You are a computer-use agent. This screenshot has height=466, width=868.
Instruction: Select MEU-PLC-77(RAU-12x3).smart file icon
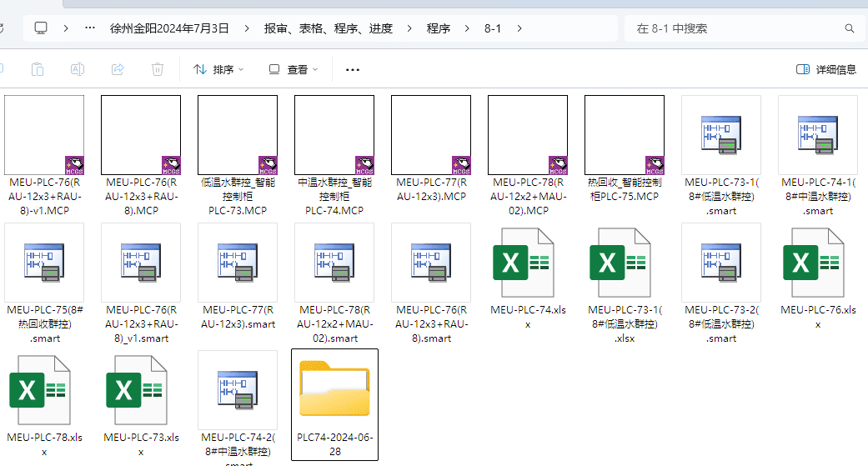(x=238, y=263)
